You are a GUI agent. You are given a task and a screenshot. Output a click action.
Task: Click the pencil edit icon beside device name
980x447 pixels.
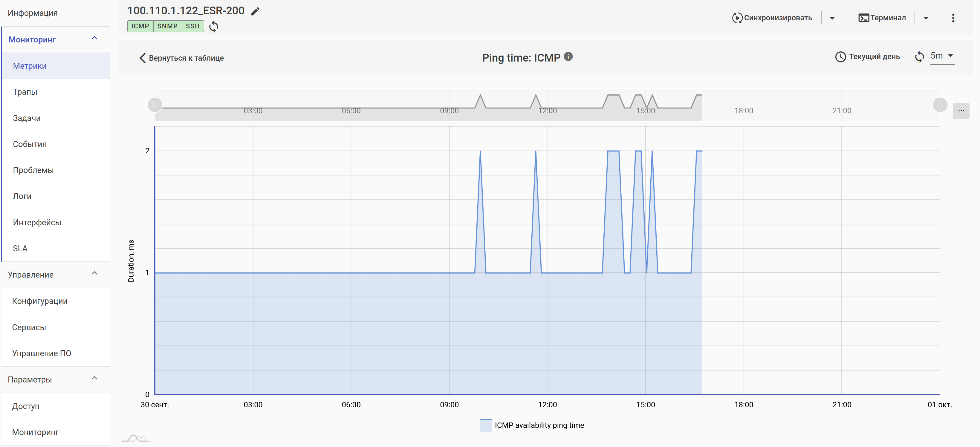pos(255,11)
